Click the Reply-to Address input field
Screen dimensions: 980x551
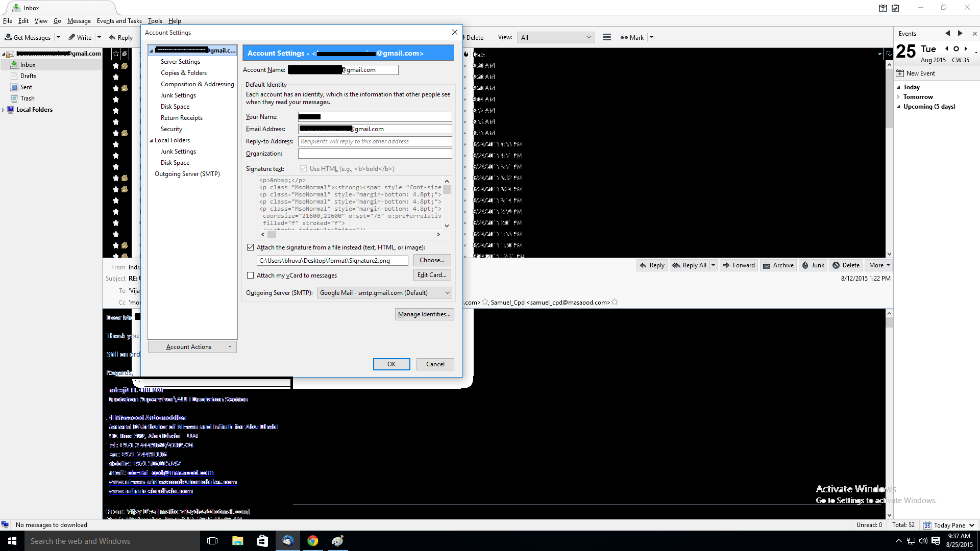click(x=375, y=141)
